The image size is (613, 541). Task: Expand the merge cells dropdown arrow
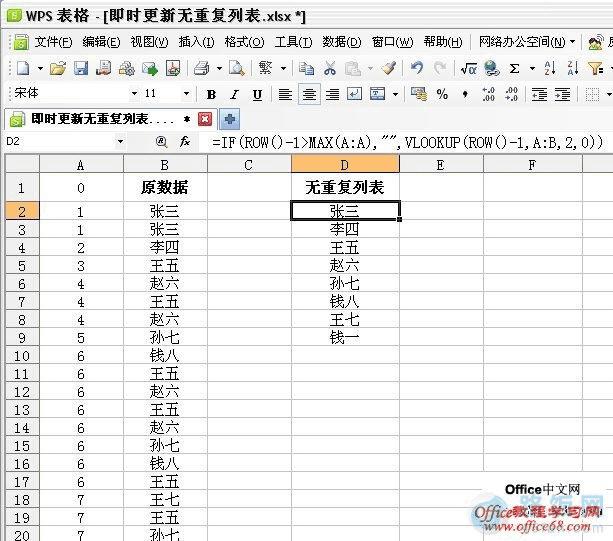click(x=395, y=94)
